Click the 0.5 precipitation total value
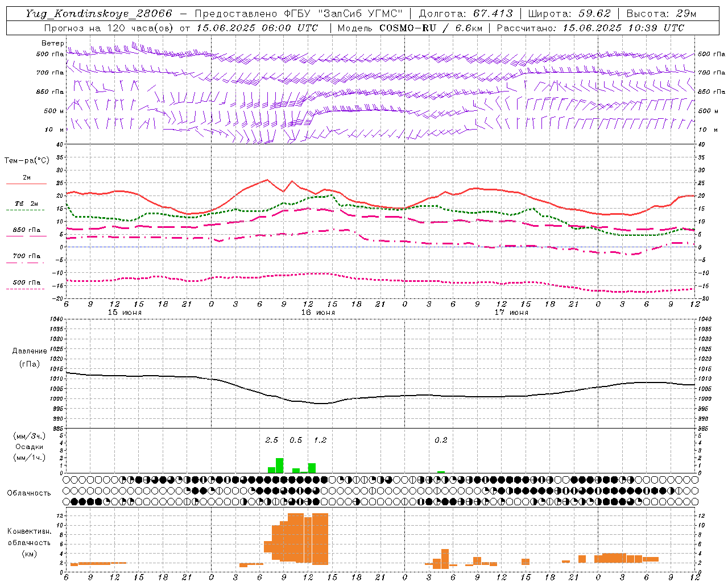 [296, 440]
